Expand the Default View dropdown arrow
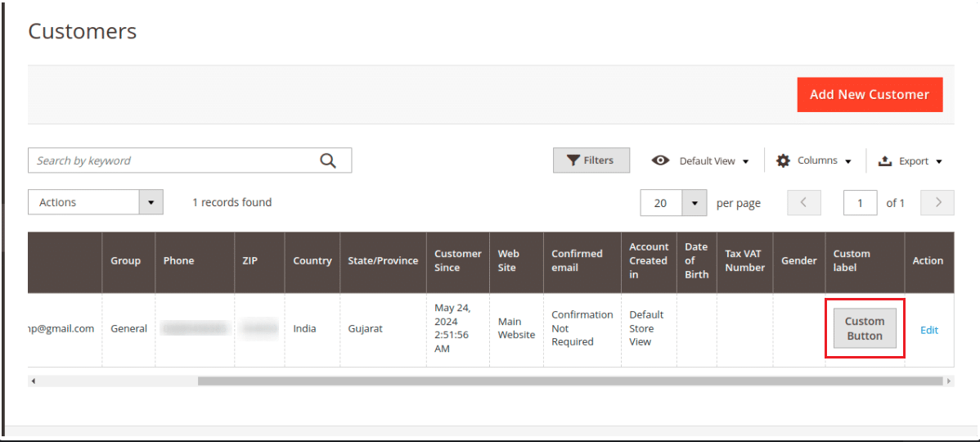The height and width of the screenshot is (442, 980). (745, 162)
